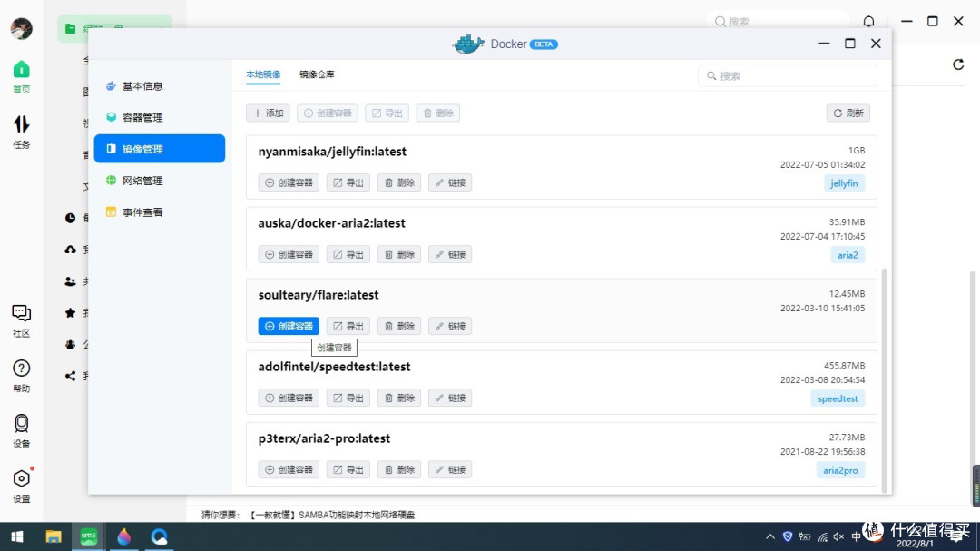Click the jellyfin tag link
Image resolution: width=980 pixels, height=551 pixels.
click(x=844, y=182)
